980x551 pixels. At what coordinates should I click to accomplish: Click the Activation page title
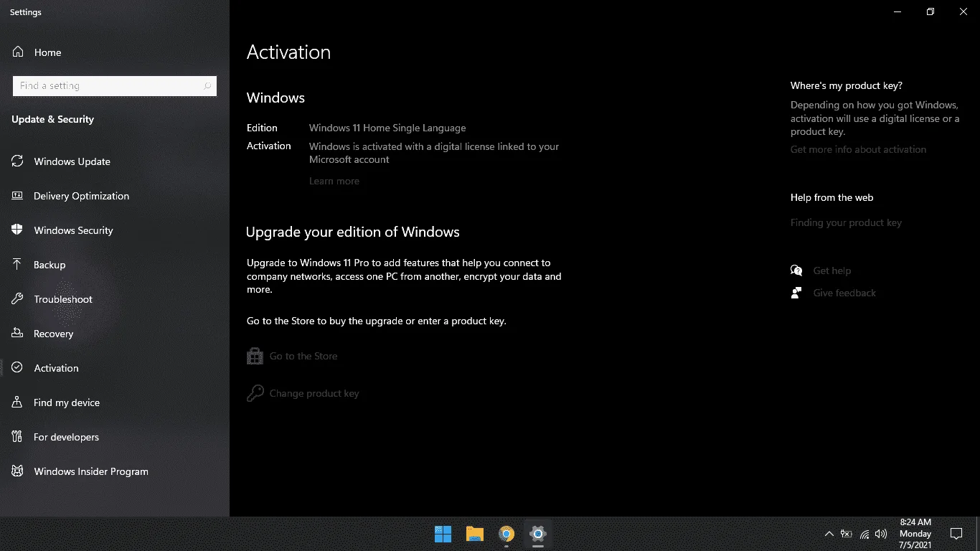(x=288, y=52)
